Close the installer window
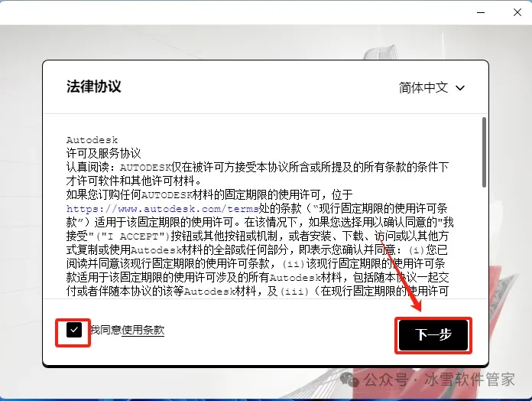The width and height of the screenshot is (532, 401). coord(517,12)
